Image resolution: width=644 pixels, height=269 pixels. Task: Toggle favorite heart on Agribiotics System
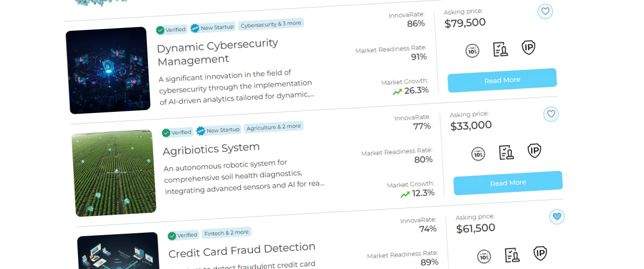pyautogui.click(x=551, y=114)
